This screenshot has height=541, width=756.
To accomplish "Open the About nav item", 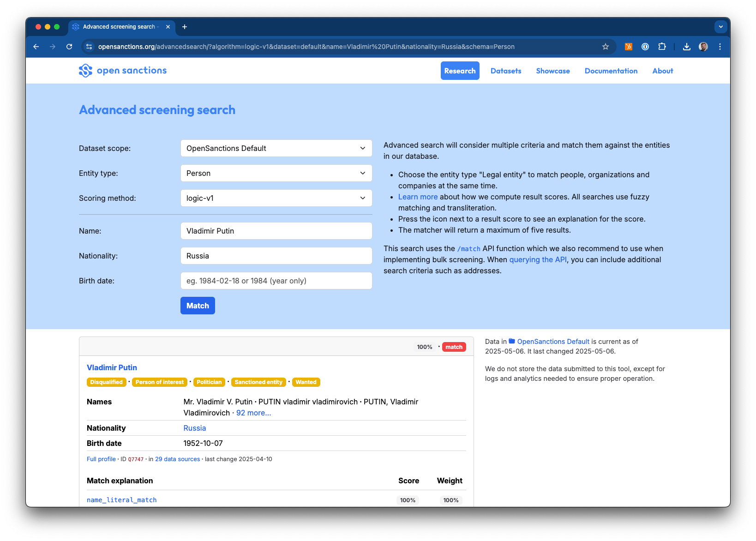I will point(663,71).
